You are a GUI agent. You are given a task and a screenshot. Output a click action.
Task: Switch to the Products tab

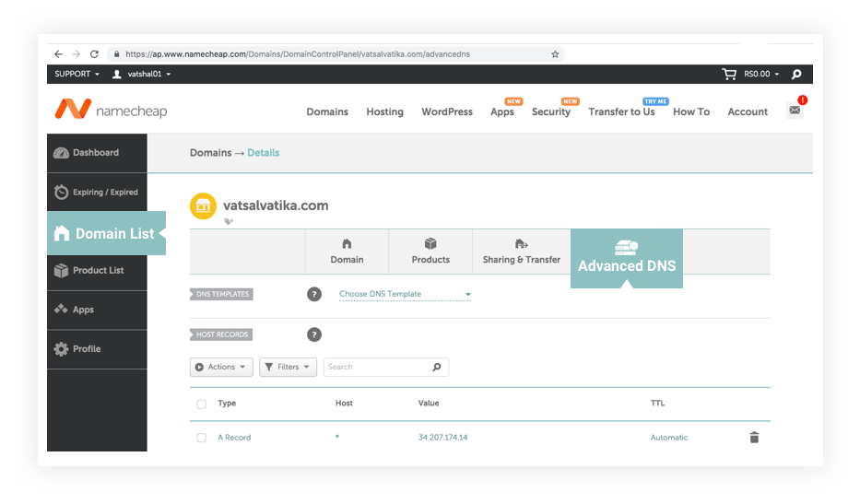(x=430, y=252)
